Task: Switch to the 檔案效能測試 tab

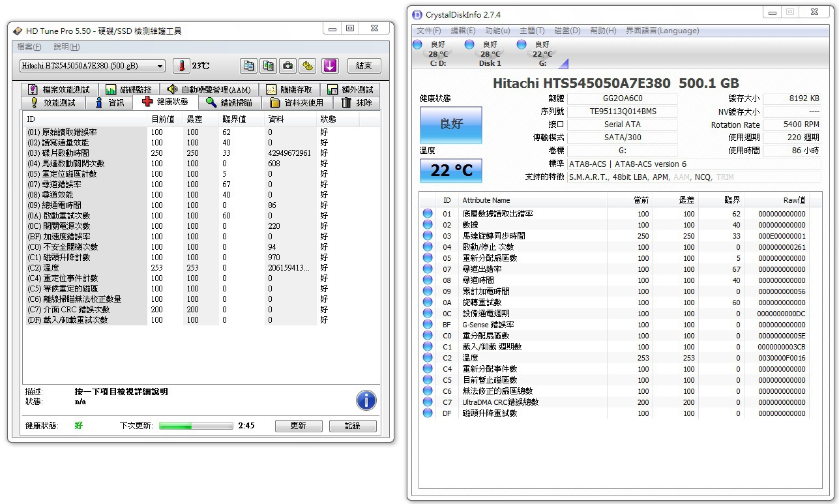Action: [x=59, y=89]
